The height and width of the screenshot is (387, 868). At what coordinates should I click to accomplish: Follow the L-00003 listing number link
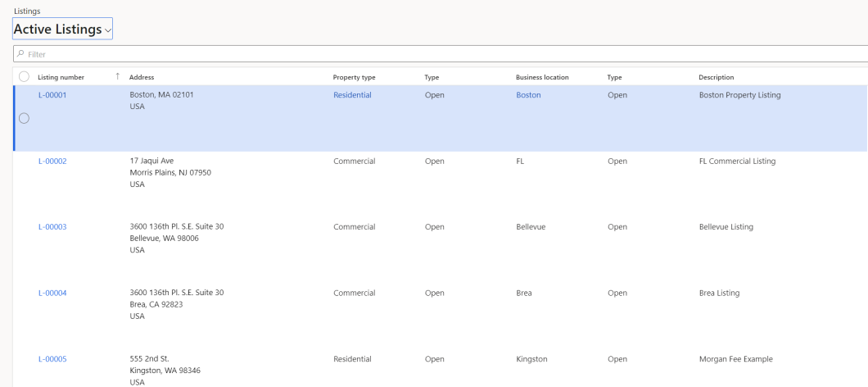click(x=52, y=227)
